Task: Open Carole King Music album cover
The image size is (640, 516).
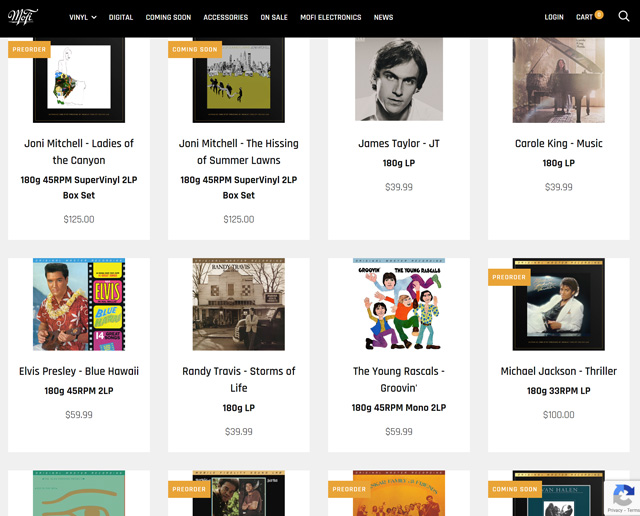Action: point(558,80)
